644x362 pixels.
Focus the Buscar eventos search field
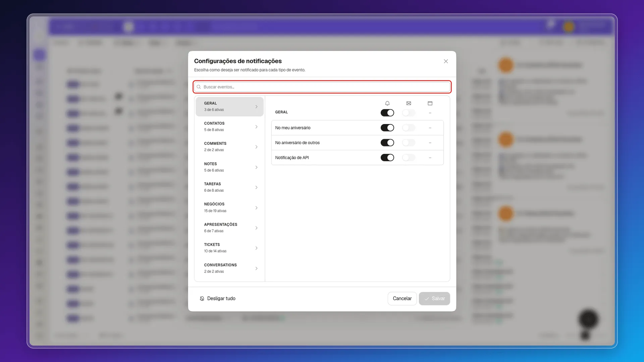pos(322,87)
